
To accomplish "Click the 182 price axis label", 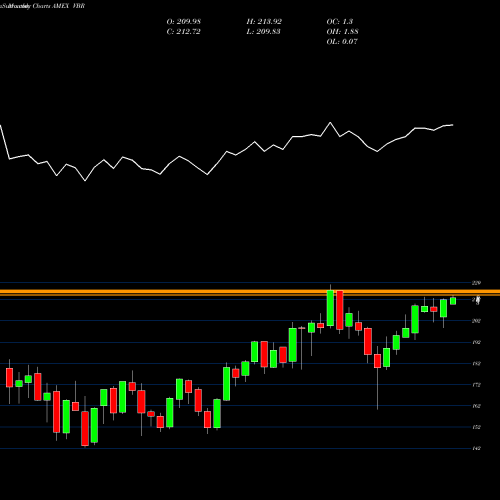I will coord(476,363).
